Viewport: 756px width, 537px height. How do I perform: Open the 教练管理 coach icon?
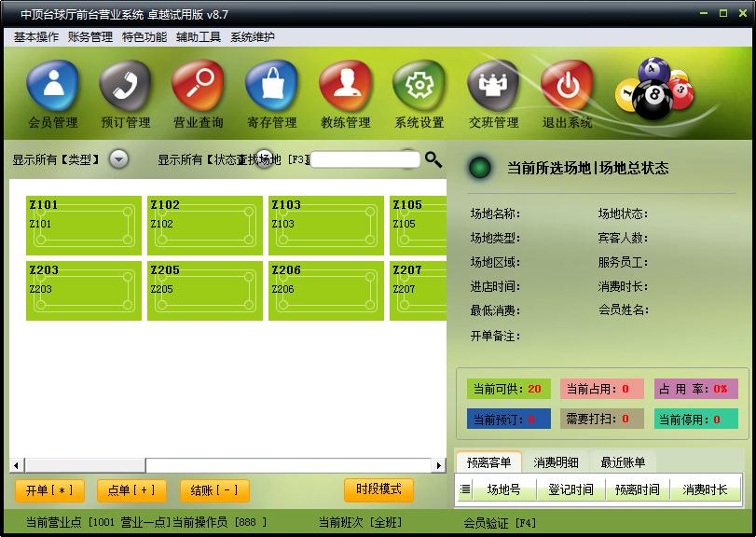pos(346,87)
